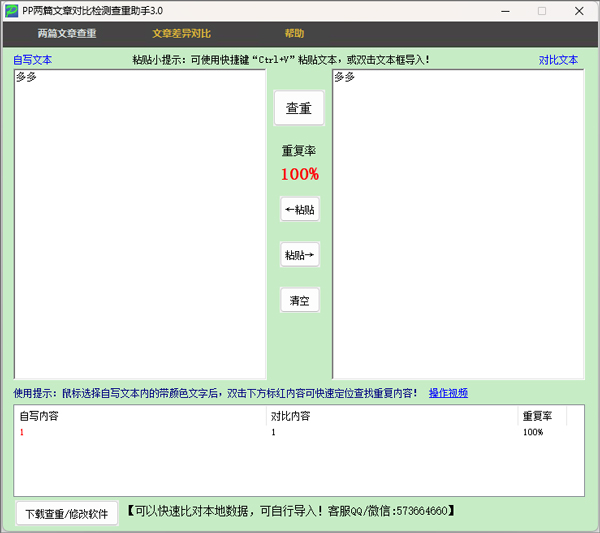Screen dimensions: 600x533
Task: Open the 操作视频 link
Action: [448, 393]
